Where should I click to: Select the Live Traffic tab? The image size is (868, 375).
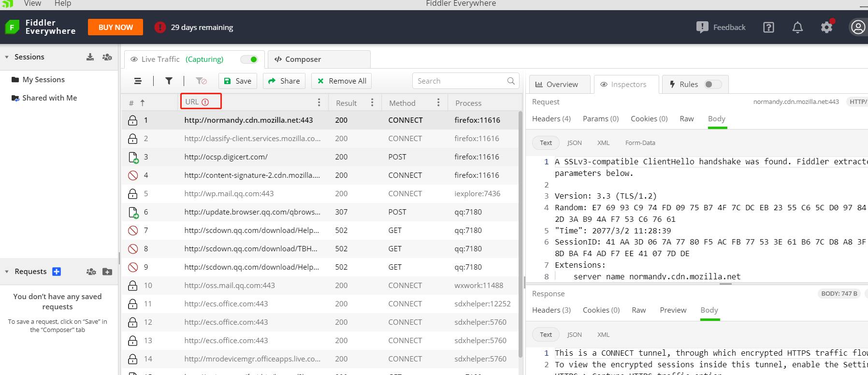point(194,59)
